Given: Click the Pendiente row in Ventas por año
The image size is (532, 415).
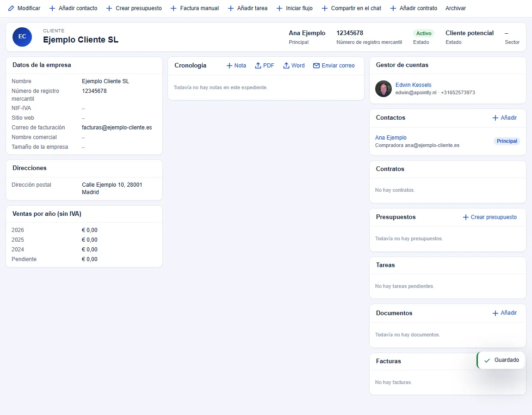Looking at the screenshot, I should pos(84,259).
